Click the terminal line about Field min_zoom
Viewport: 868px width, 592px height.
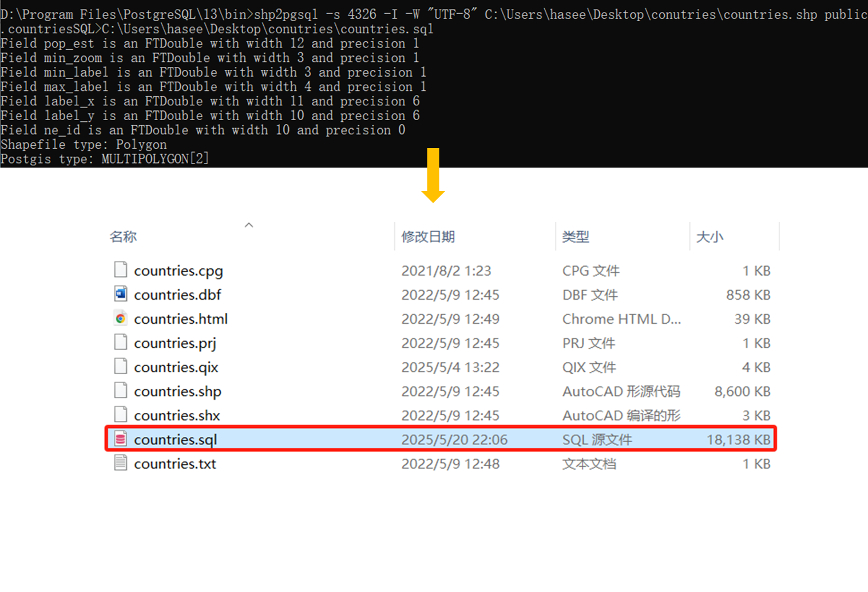pos(210,58)
